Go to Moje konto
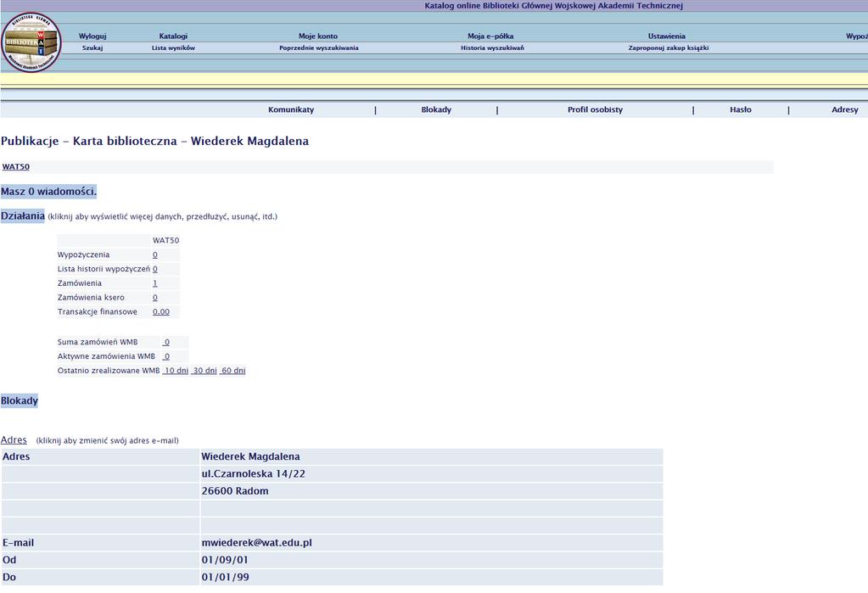 (318, 36)
